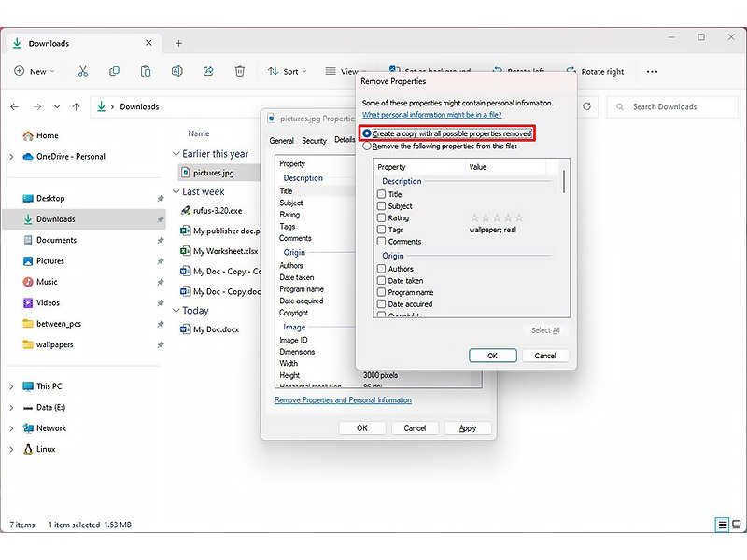Screen dimensions: 747x560
Task: Check the Tags property checkbox
Action: click(381, 230)
